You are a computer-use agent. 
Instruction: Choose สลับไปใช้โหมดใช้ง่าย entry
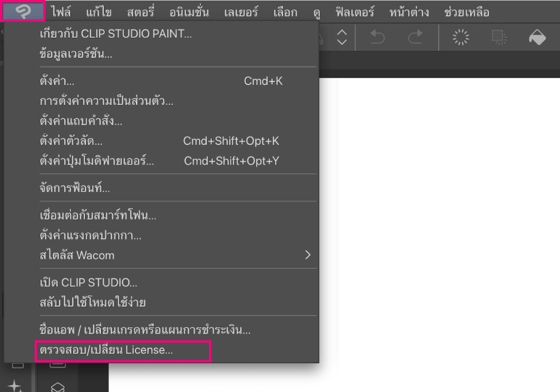click(x=93, y=302)
